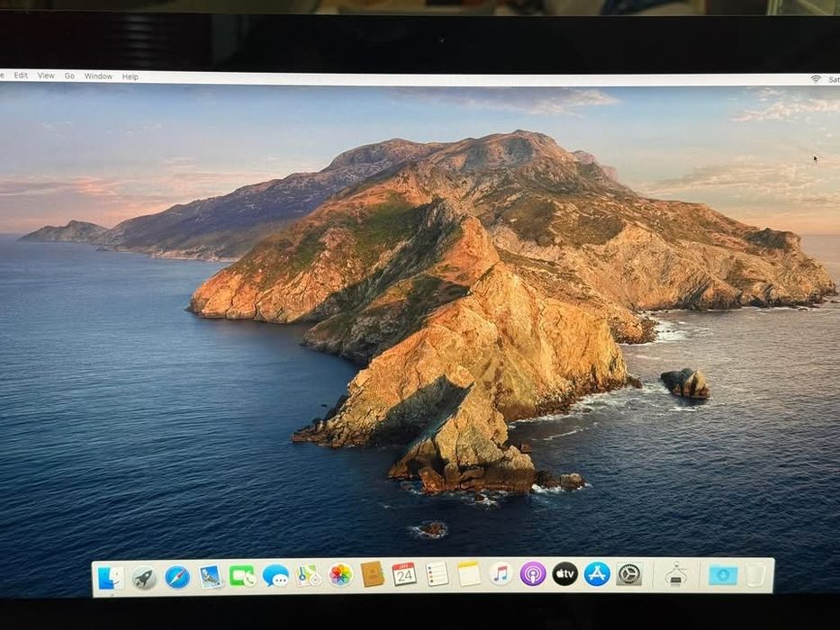Open the blue Downloads folder stack

click(x=723, y=576)
